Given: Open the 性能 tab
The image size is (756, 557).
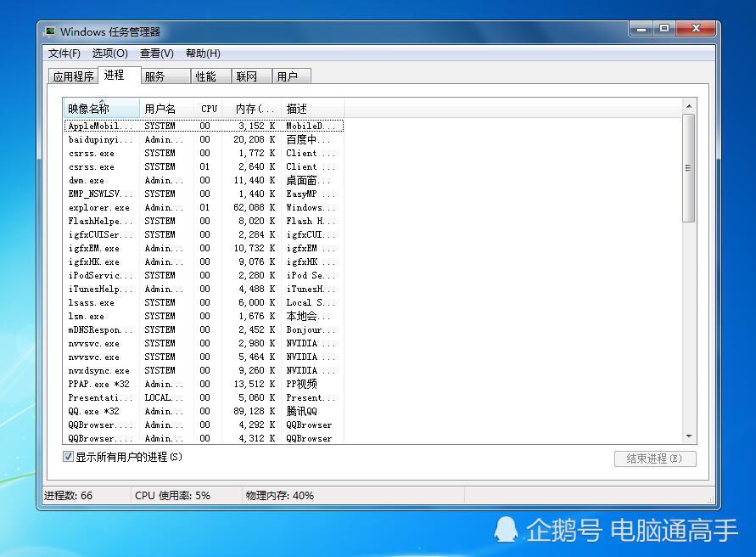Looking at the screenshot, I should click(x=210, y=76).
